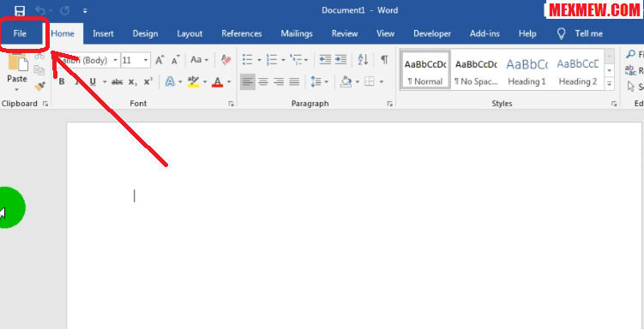Image resolution: width=644 pixels, height=329 pixels.
Task: Select the Format Painter brush
Action: coord(39,87)
